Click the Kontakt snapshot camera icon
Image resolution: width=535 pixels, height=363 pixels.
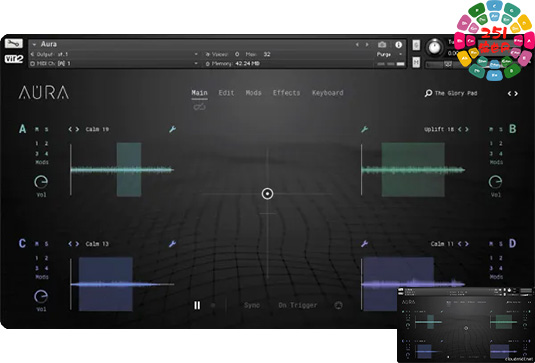pos(382,45)
